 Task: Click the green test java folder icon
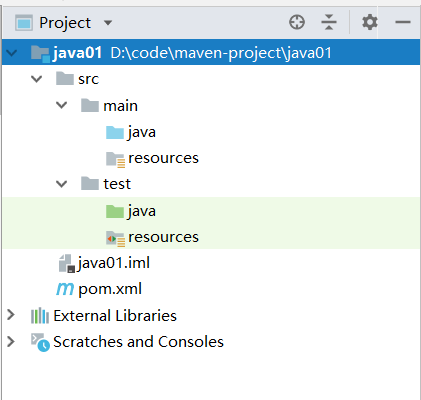tap(115, 211)
